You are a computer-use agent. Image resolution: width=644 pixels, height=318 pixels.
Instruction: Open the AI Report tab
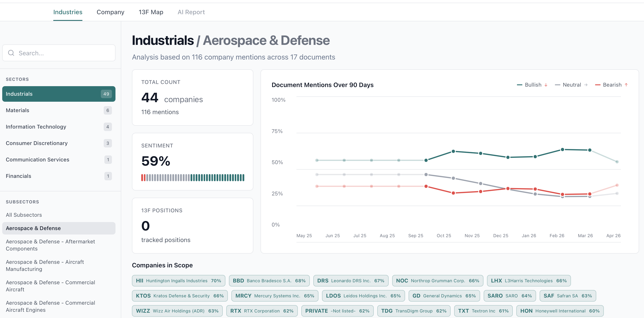point(191,12)
